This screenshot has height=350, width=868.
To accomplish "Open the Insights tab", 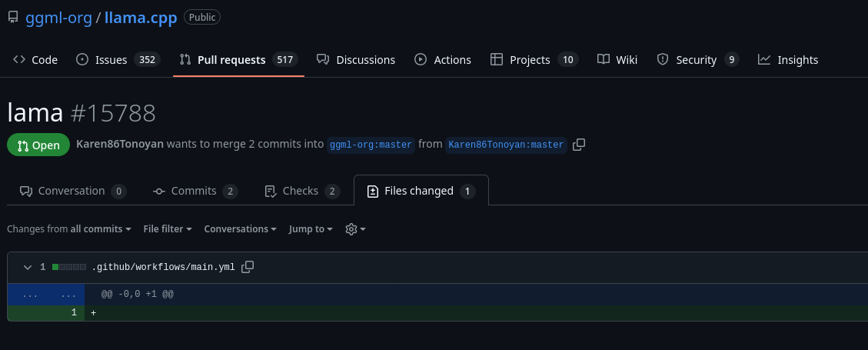I will pos(788,60).
